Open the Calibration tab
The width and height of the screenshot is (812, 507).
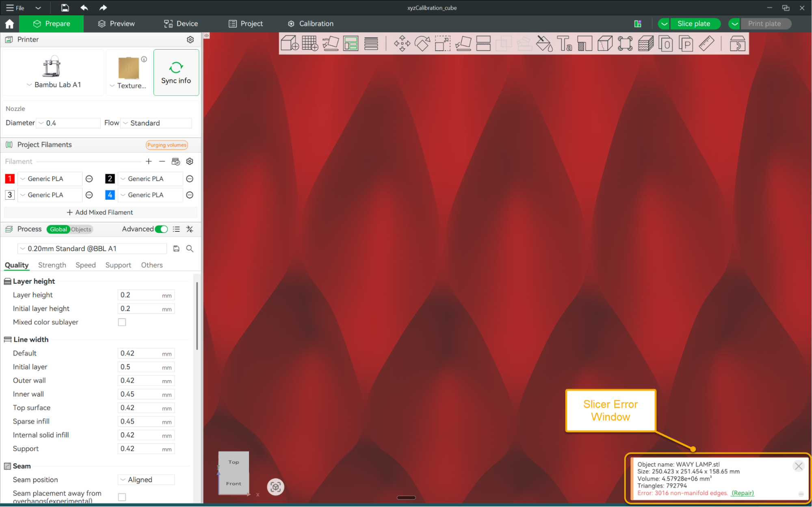311,24
